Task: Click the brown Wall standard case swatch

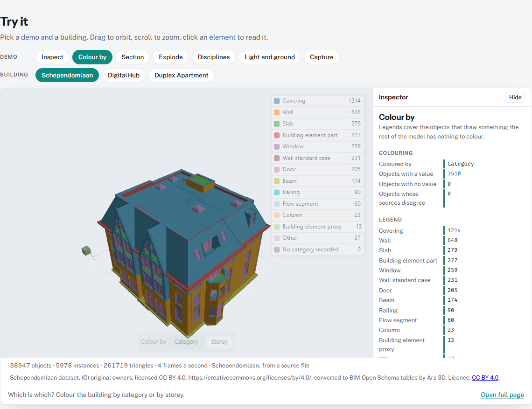Action: 277,158
